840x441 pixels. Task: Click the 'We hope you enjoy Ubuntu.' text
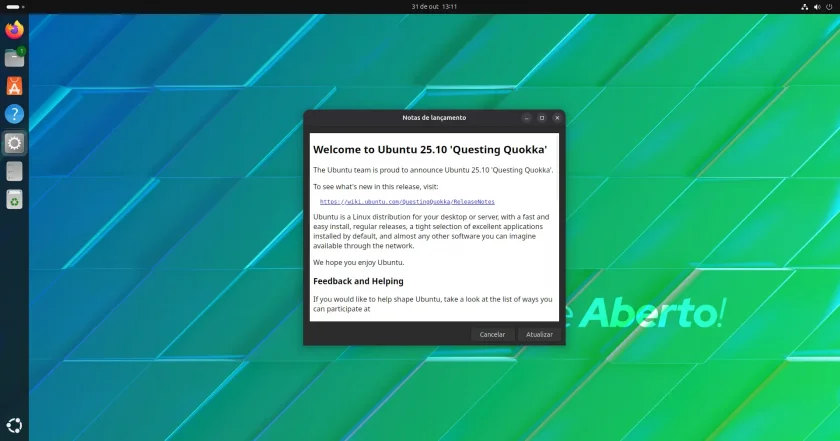point(359,263)
